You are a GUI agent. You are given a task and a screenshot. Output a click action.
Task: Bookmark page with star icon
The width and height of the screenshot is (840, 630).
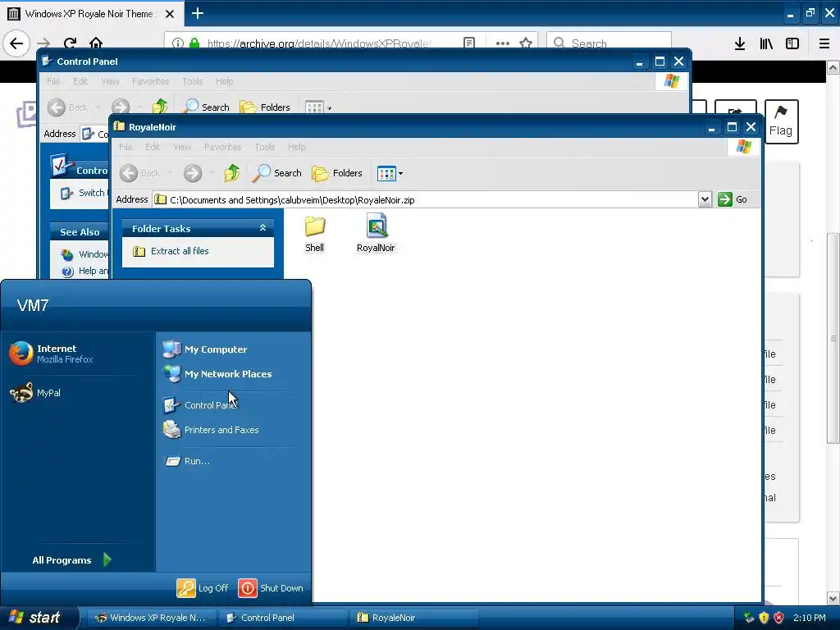(x=526, y=43)
